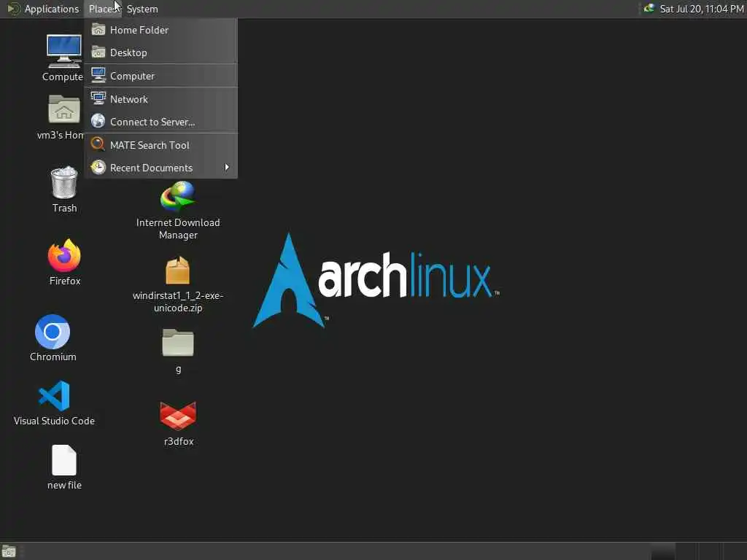Viewport: 747px width, 560px height.
Task: Launch the r3dfox desktop icon
Action: coord(178,415)
